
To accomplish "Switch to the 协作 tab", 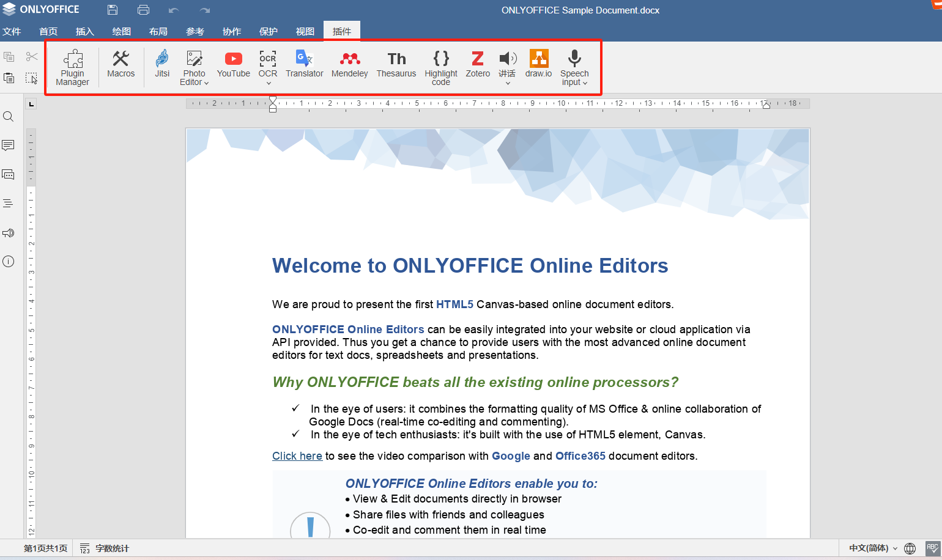I will click(232, 31).
